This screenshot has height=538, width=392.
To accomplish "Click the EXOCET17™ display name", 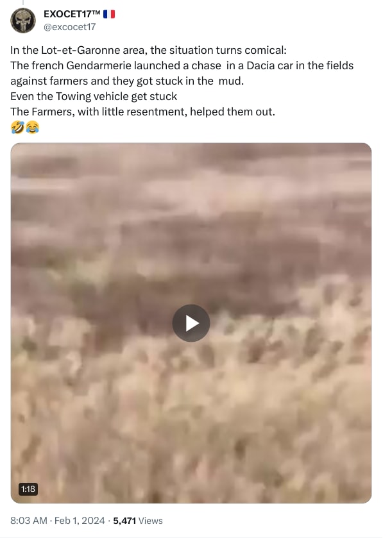I will click(x=72, y=13).
